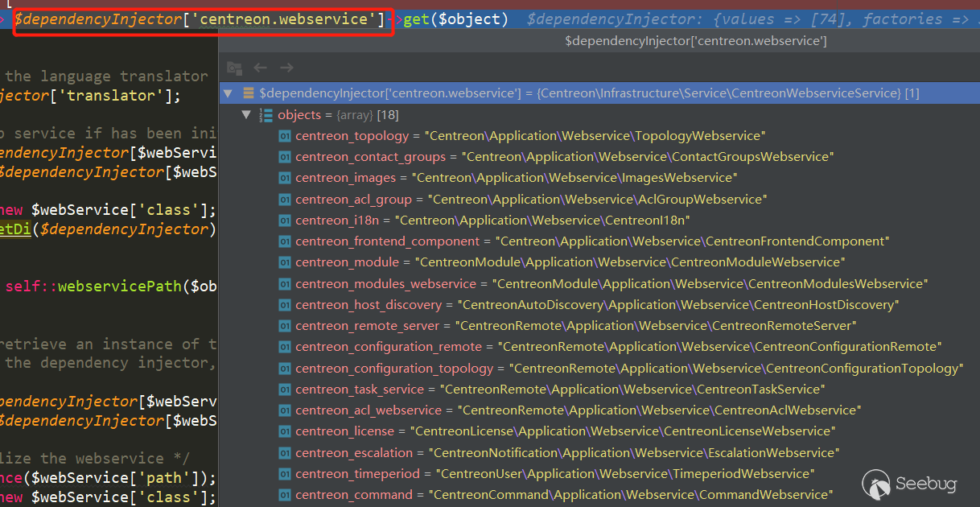Click get($object) call in the editor
Screen dimensions: 980x507
pos(455,19)
